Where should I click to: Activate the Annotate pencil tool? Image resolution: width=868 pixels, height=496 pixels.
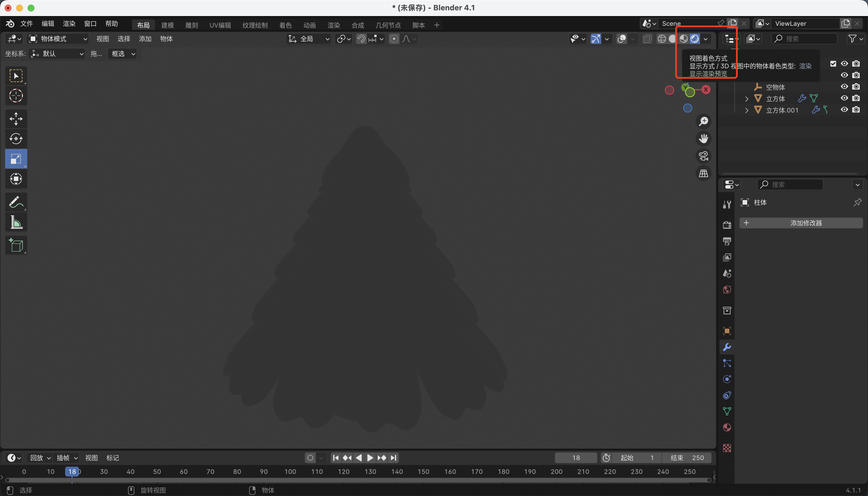coord(16,202)
